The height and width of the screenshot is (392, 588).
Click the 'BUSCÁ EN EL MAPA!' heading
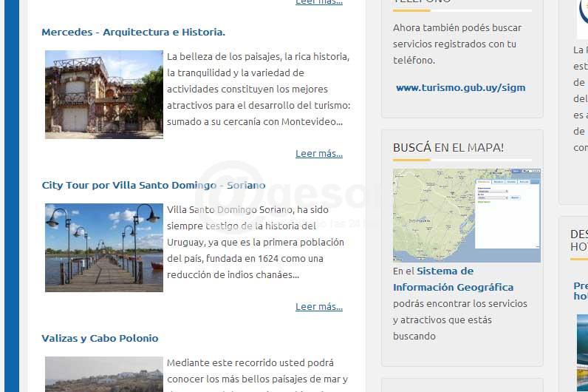click(x=448, y=148)
